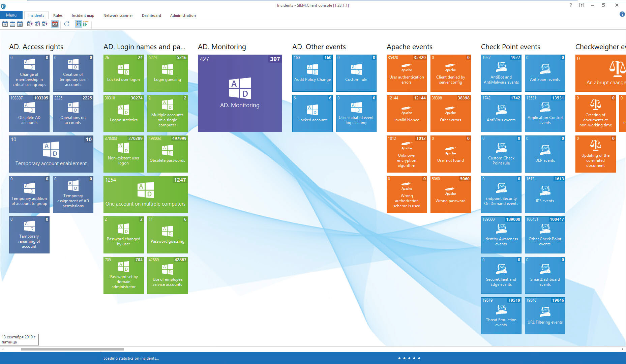Select Client denied by server config tile
This screenshot has width=626, height=364.
[x=451, y=73]
